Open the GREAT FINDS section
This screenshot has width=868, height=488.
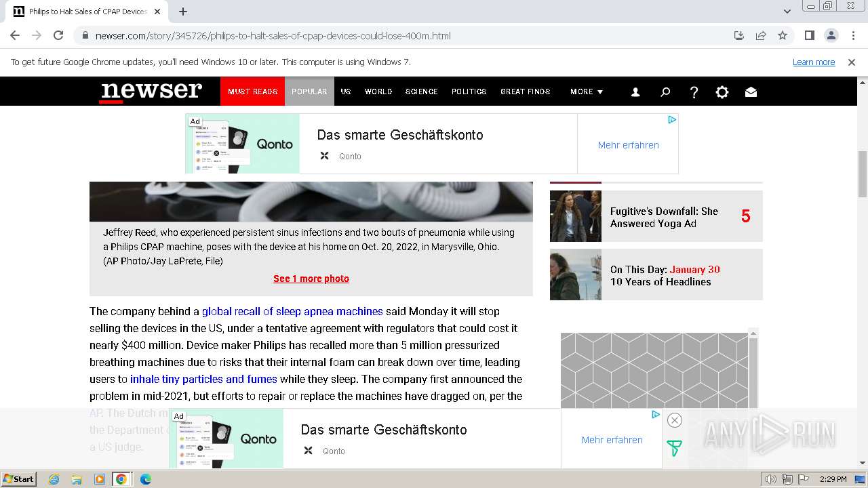tap(526, 91)
